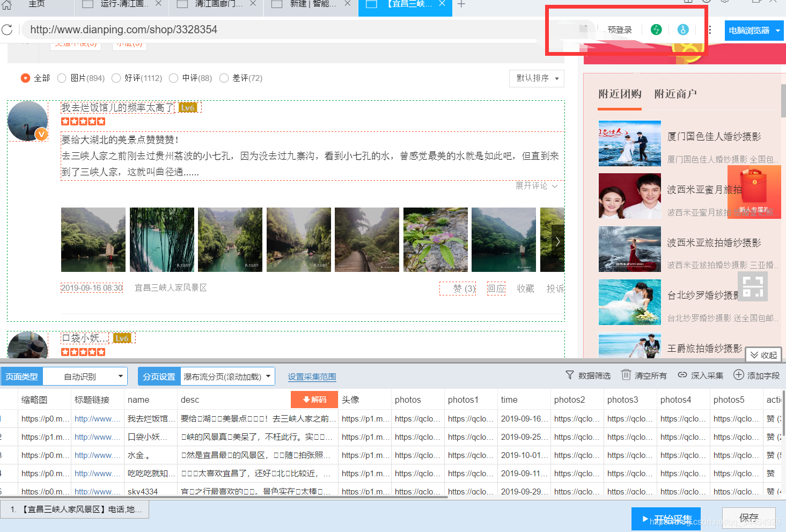Click the 台北纱罗婚纱摄 listing thumbnail
The width and height of the screenshot is (786, 532).
click(x=630, y=302)
